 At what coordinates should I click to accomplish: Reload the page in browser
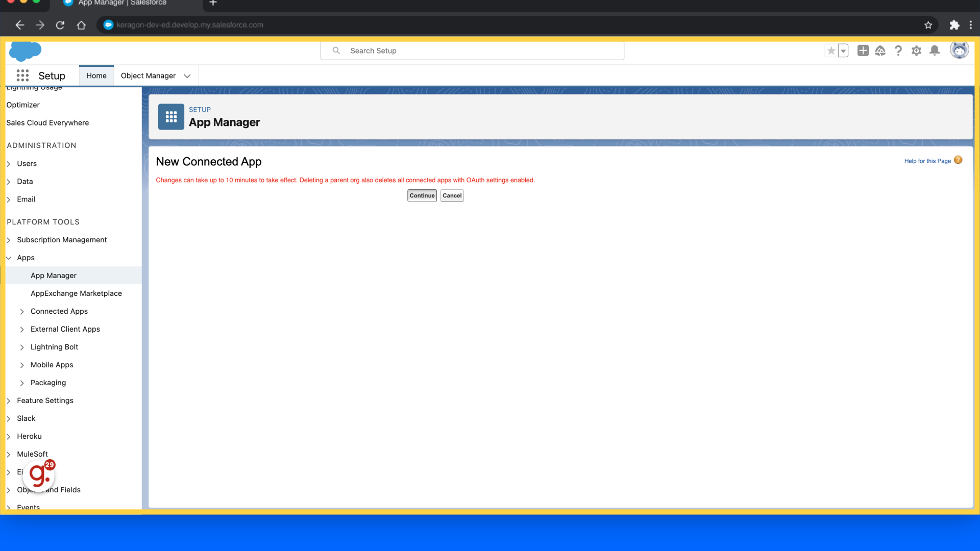point(60,25)
